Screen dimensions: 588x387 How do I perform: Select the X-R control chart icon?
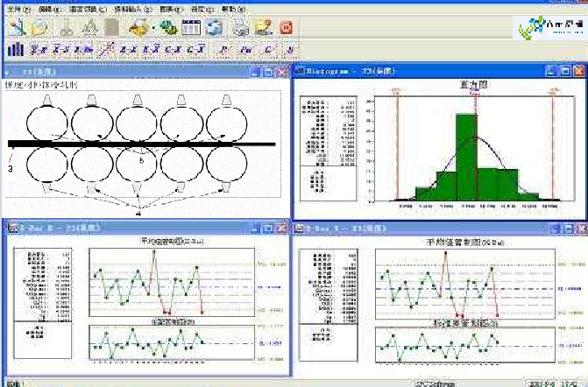[38, 49]
